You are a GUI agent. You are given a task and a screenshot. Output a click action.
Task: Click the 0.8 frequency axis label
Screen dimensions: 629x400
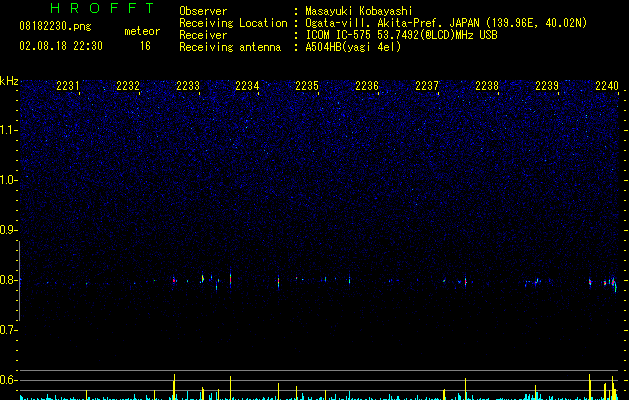tap(9, 280)
